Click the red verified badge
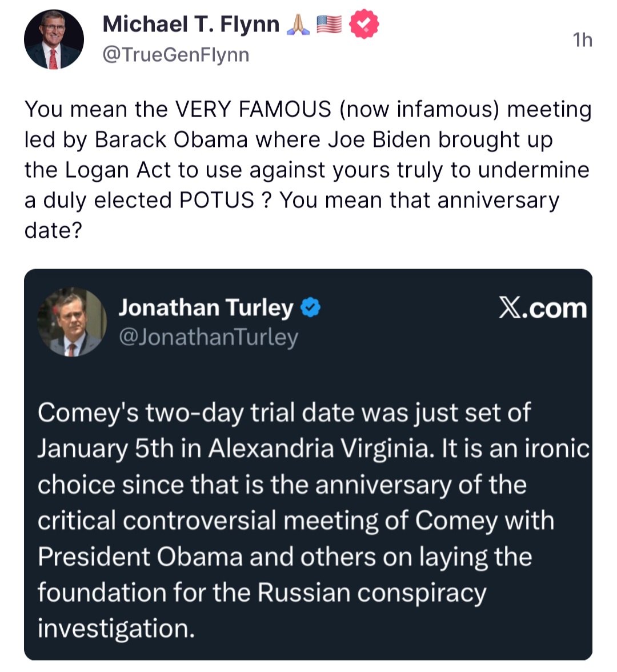Image resolution: width=617 pixels, height=672 pixels. pos(364,25)
